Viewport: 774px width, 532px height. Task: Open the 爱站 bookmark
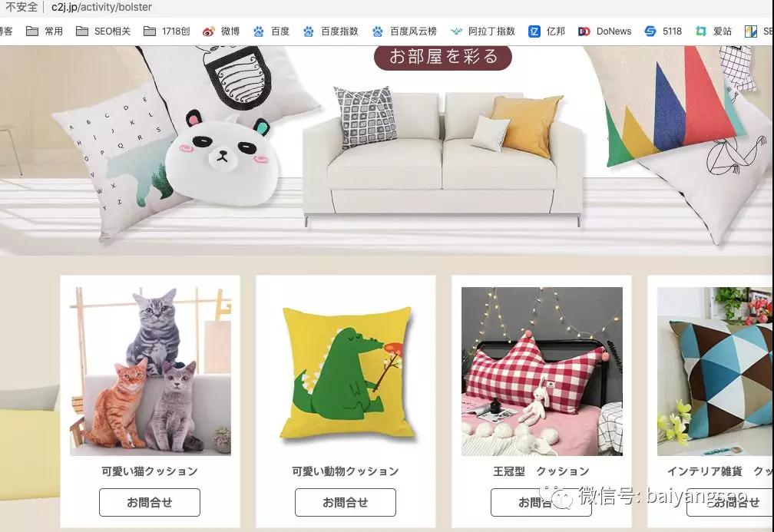click(x=713, y=31)
